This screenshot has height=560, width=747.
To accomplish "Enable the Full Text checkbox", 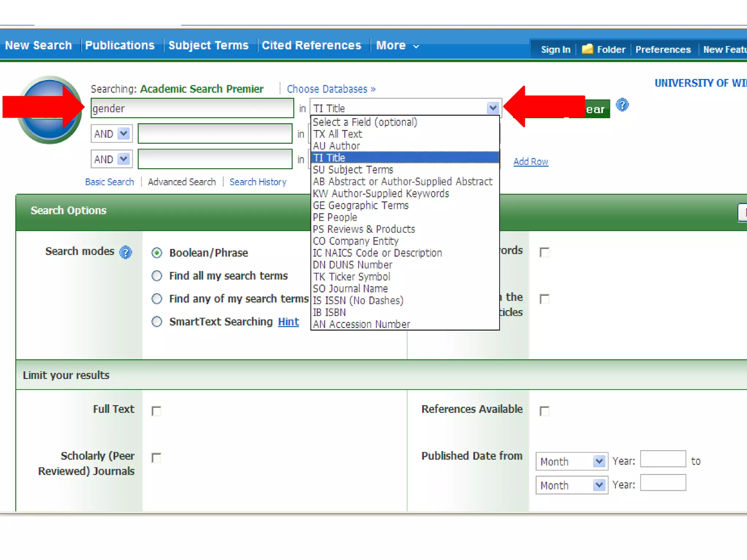I will (x=156, y=411).
